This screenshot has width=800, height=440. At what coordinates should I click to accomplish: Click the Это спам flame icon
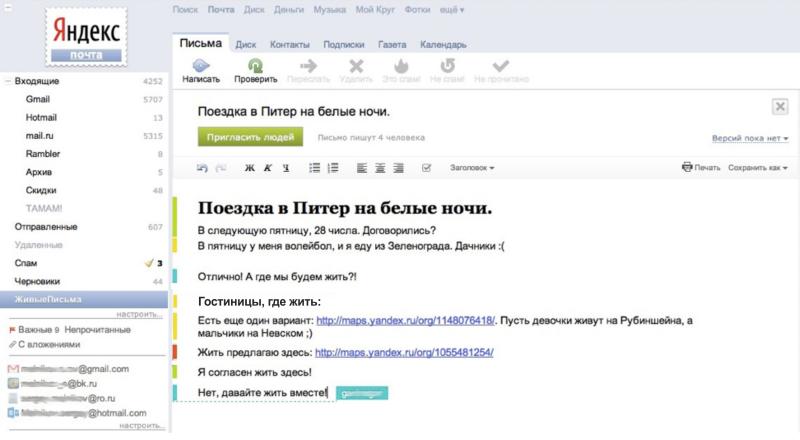402,65
